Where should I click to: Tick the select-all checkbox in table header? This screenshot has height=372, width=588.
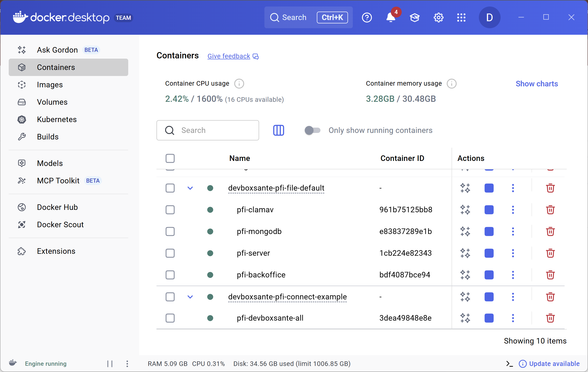[170, 158]
